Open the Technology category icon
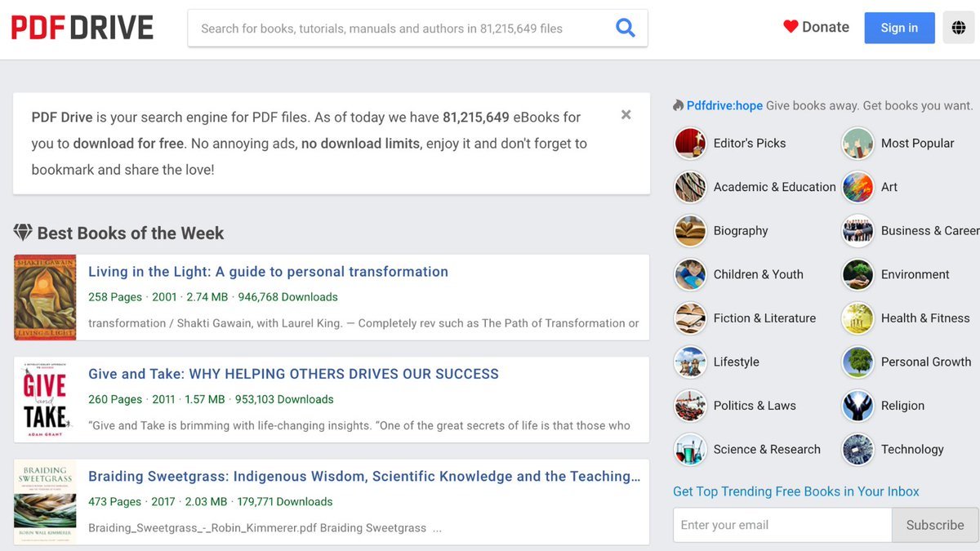The height and width of the screenshot is (551, 980). pyautogui.click(x=857, y=450)
